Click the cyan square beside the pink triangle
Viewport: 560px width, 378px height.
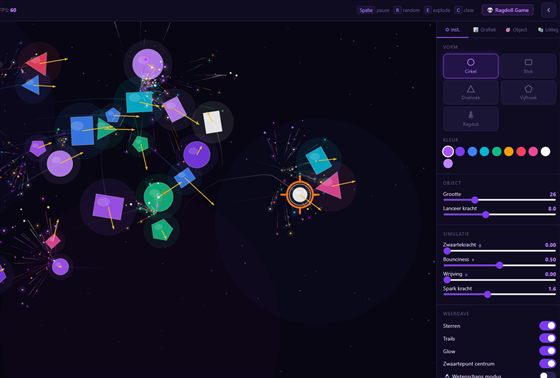pos(319,160)
